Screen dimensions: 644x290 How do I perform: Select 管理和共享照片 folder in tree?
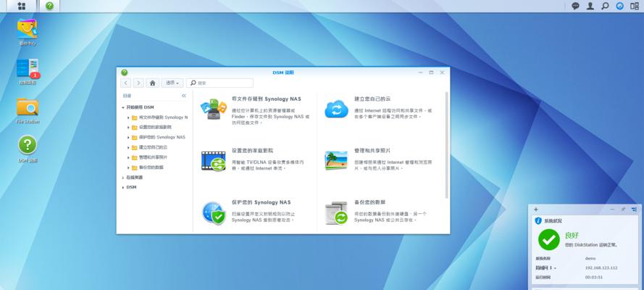tap(149, 157)
